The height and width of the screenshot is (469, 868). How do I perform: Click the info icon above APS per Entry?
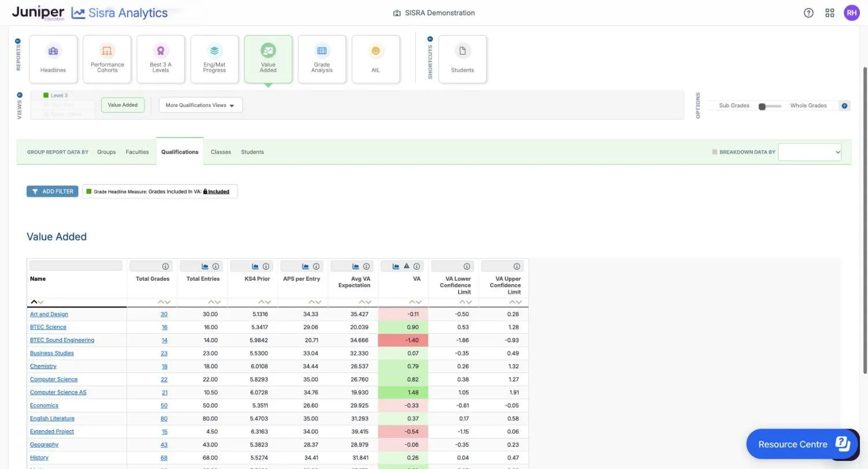pos(316,266)
